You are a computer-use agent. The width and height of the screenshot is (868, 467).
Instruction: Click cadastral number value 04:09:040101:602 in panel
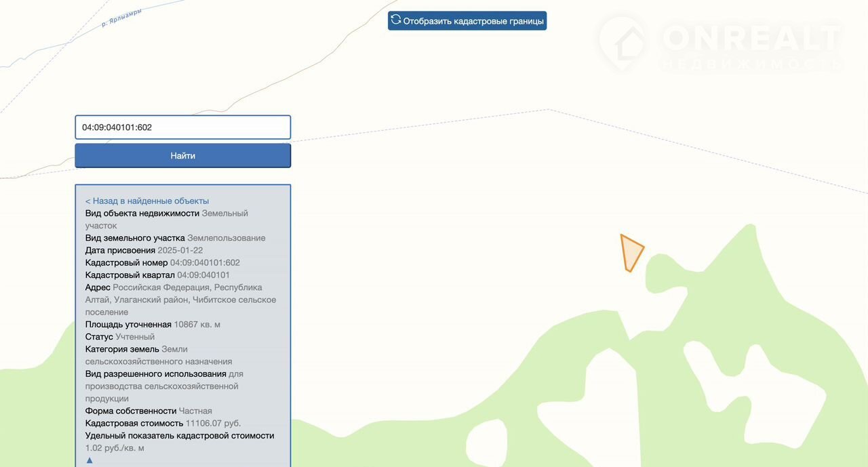click(205, 262)
